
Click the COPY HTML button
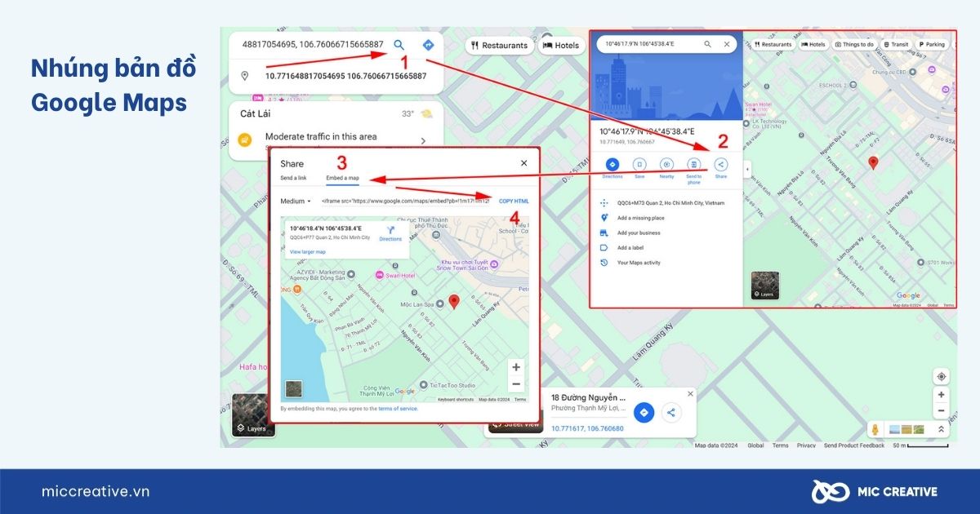[x=514, y=201]
